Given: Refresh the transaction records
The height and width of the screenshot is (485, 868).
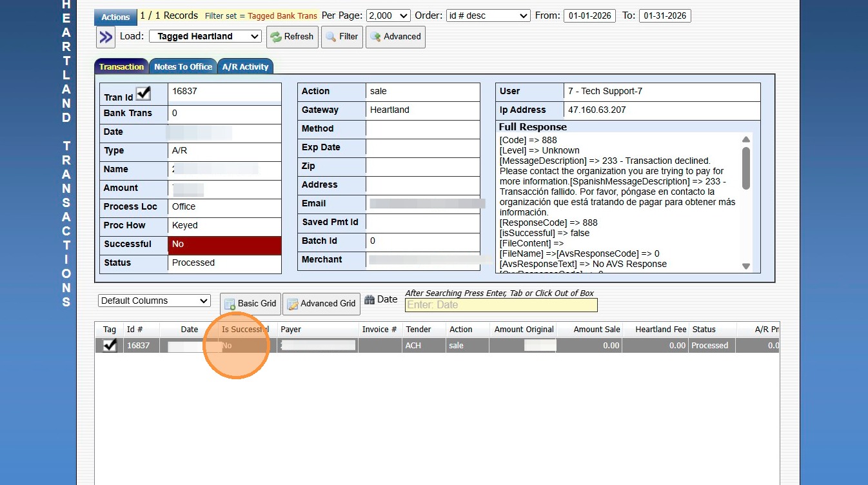Looking at the screenshot, I should (x=292, y=37).
